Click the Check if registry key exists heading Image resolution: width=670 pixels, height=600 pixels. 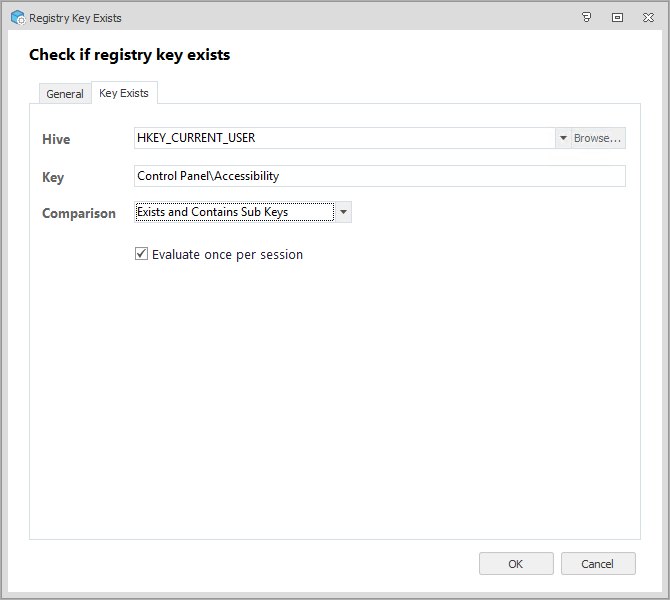130,55
